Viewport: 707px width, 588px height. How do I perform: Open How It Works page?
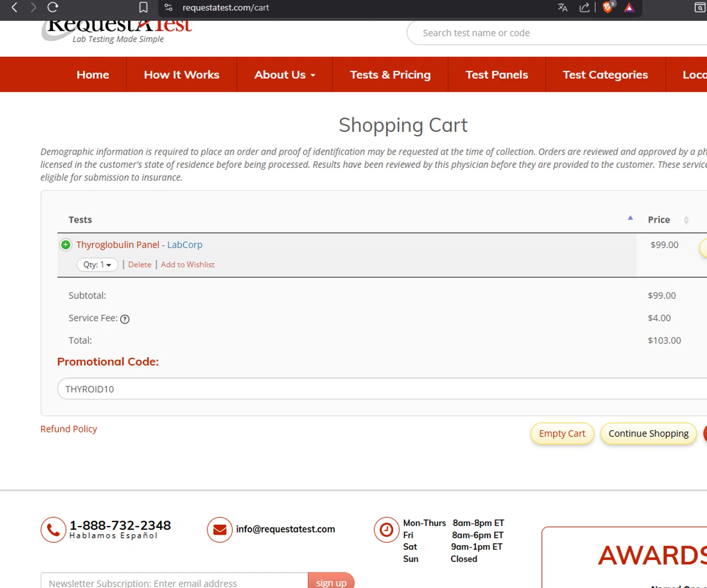pos(181,74)
